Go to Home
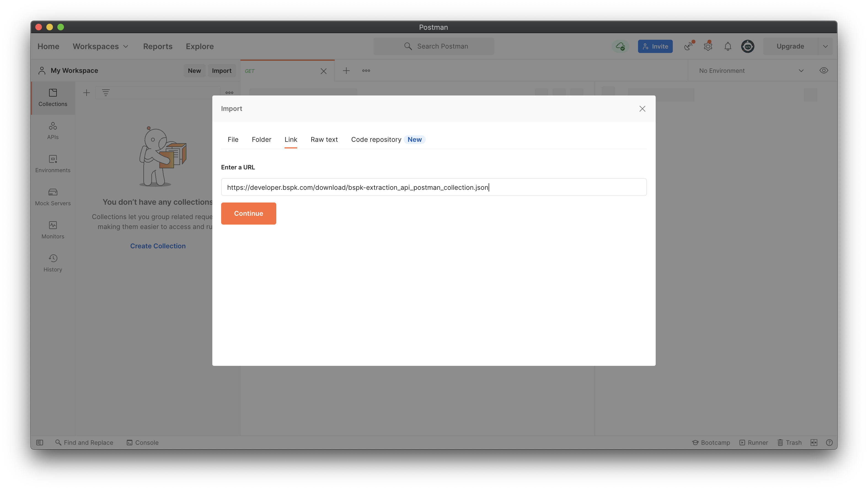This screenshot has height=490, width=868. [x=48, y=46]
